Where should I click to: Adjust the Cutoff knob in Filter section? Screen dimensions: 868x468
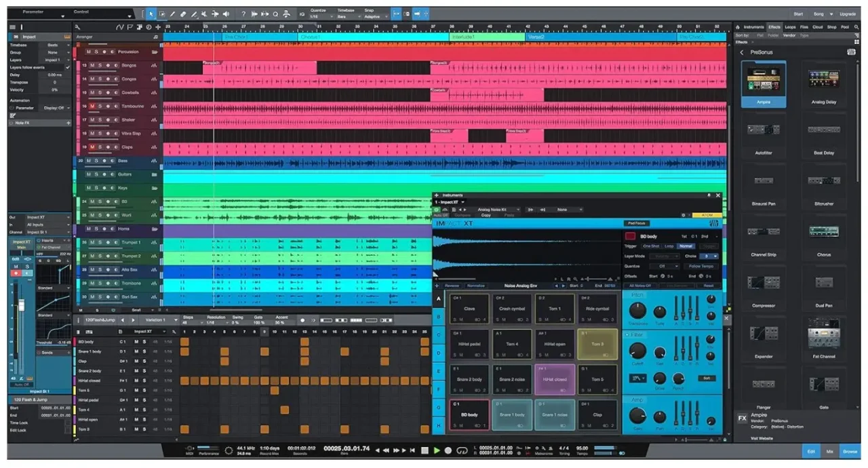point(637,350)
